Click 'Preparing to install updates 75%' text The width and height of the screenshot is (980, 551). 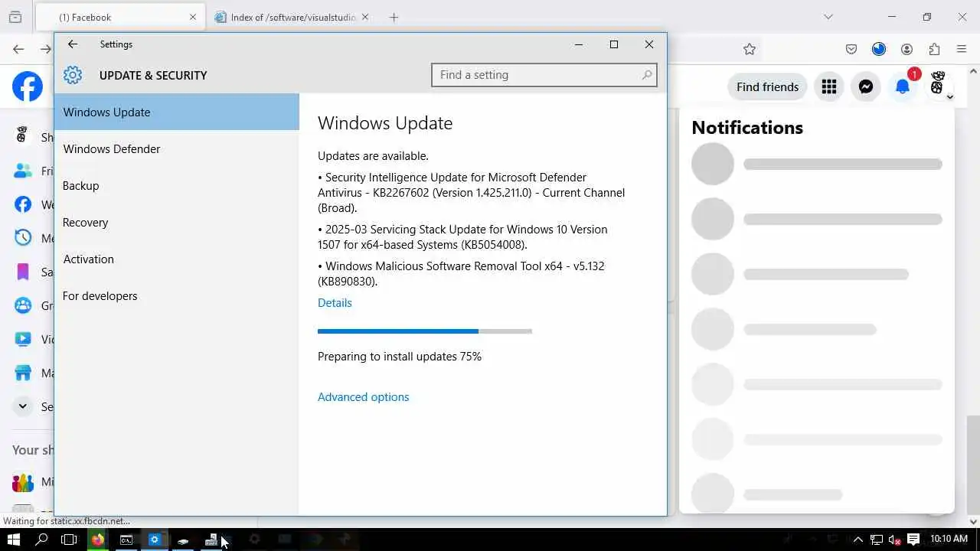tap(400, 357)
